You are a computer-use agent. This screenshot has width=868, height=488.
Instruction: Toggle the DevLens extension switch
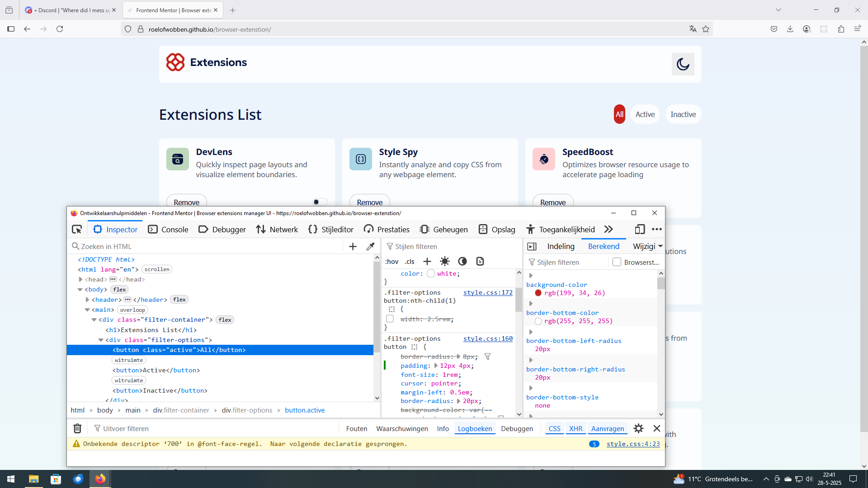coord(320,202)
